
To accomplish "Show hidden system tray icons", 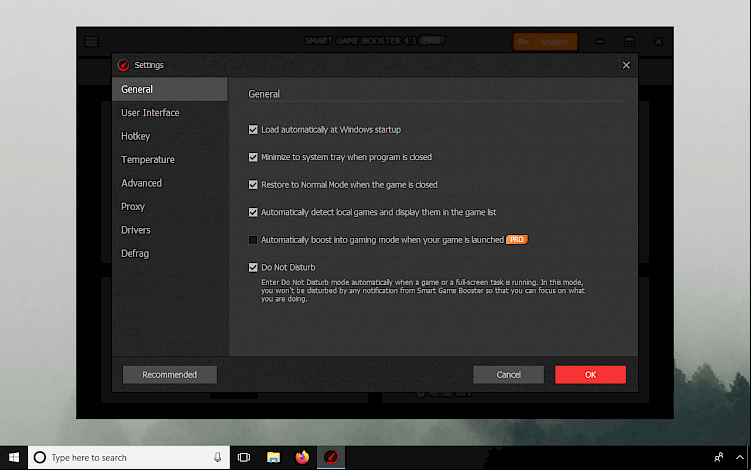I will (x=740, y=458).
